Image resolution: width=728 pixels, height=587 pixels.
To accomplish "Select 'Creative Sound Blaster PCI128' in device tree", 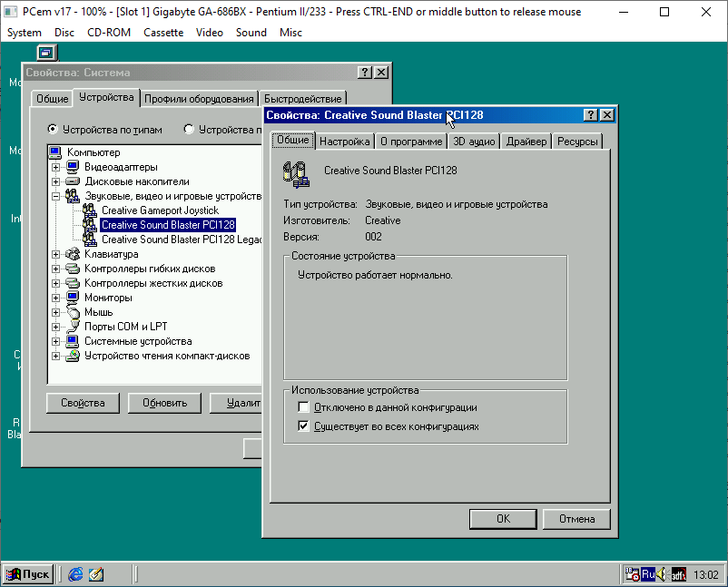I will pos(168,225).
